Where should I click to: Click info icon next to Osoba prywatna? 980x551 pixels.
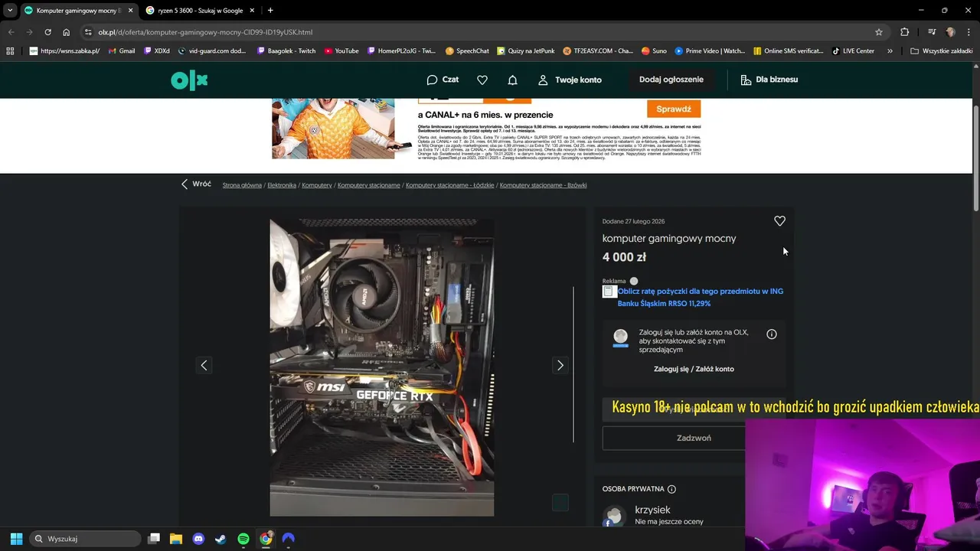(x=671, y=489)
